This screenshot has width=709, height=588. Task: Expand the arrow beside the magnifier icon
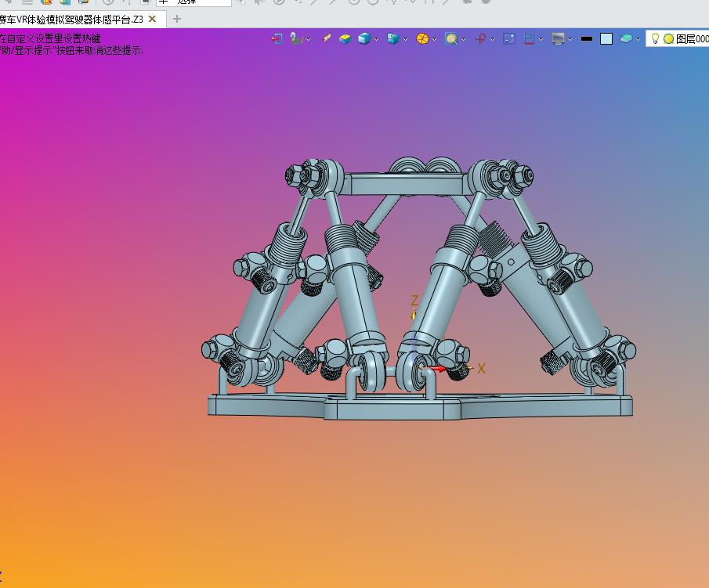[464, 39]
